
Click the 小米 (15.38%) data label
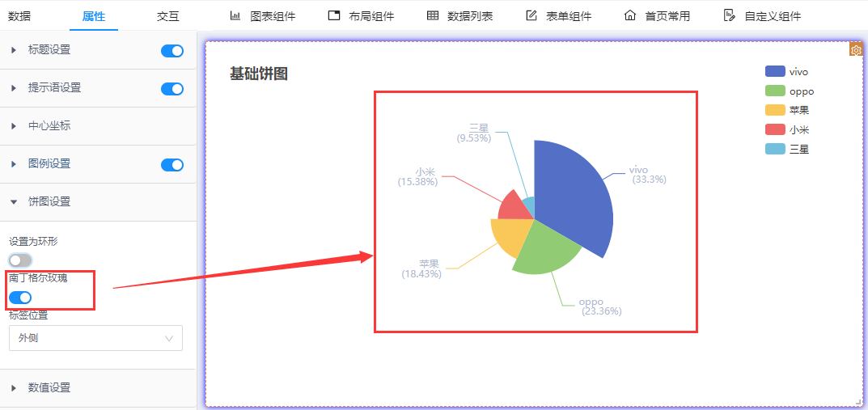(418, 176)
